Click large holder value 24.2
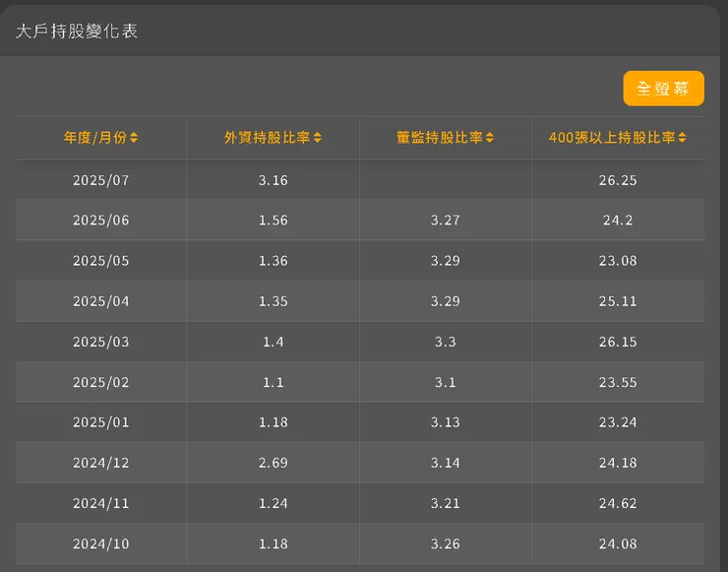 618,221
